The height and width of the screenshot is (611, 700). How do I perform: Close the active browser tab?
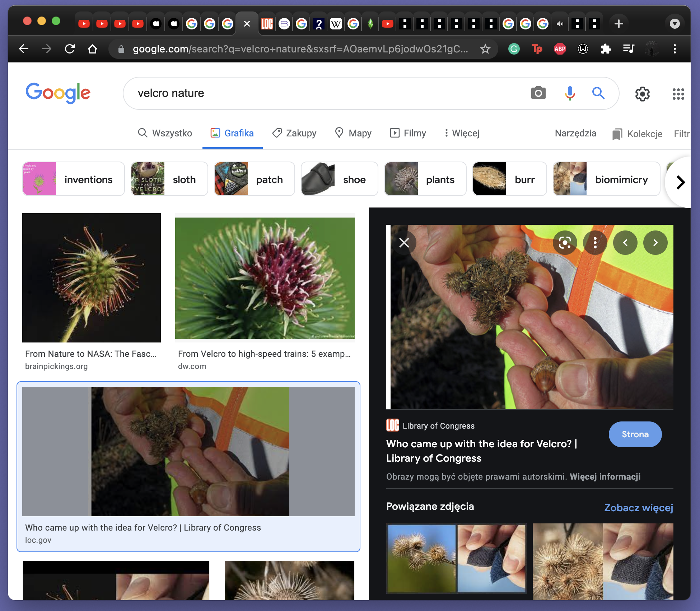click(x=247, y=24)
